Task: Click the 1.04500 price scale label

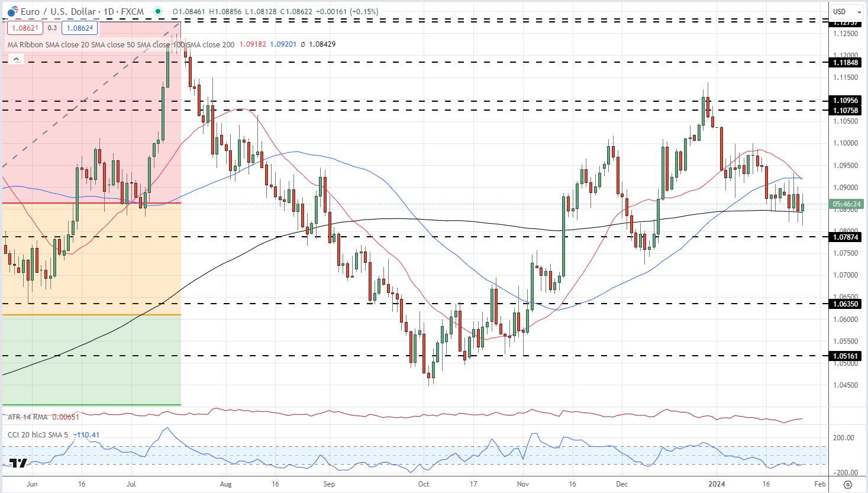Action: click(x=846, y=385)
